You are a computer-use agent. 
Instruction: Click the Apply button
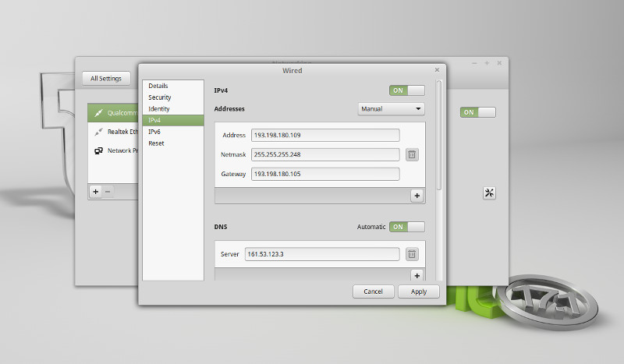[x=418, y=292]
